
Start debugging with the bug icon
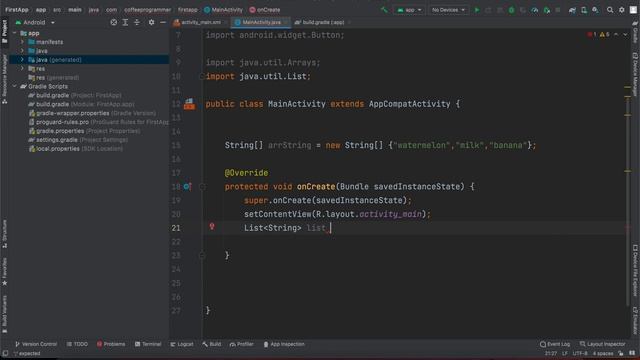[x=511, y=10]
